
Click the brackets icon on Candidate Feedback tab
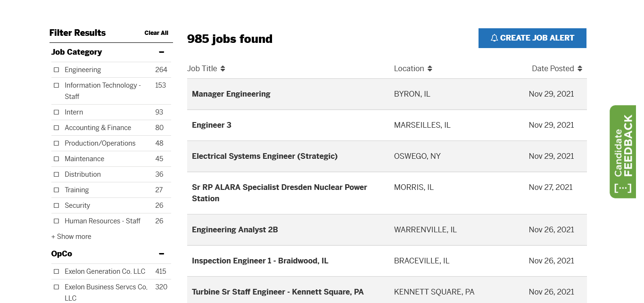point(622,188)
